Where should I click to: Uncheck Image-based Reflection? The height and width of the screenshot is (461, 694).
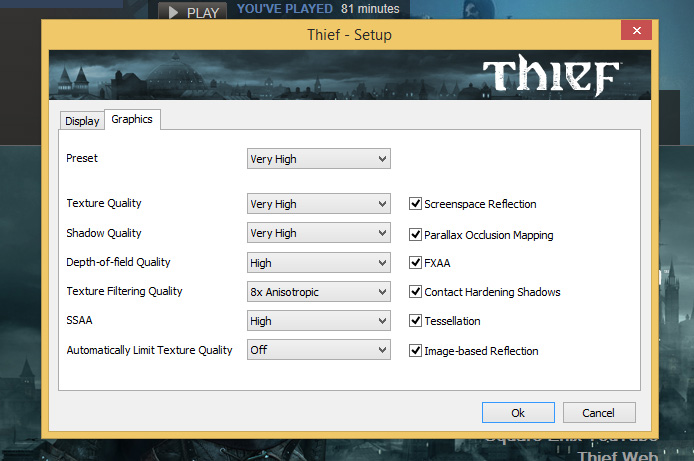(415, 350)
